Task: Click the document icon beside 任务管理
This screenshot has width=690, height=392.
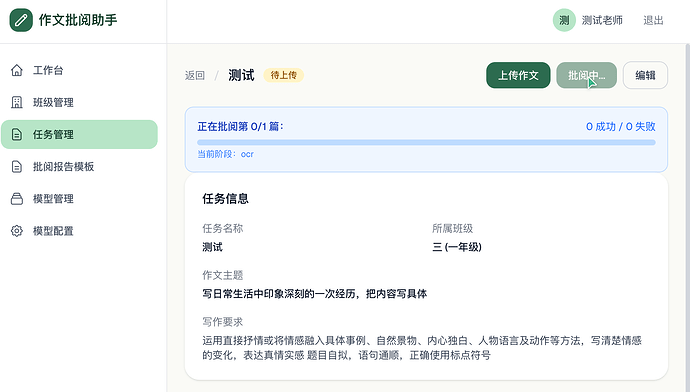Action: coord(17,135)
